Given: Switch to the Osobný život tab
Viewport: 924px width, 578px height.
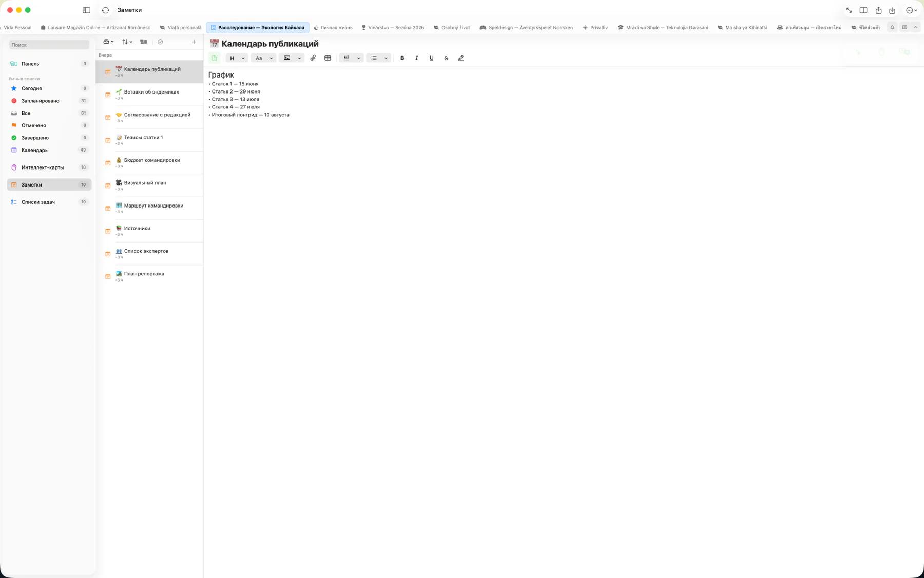Looking at the screenshot, I should click(452, 28).
